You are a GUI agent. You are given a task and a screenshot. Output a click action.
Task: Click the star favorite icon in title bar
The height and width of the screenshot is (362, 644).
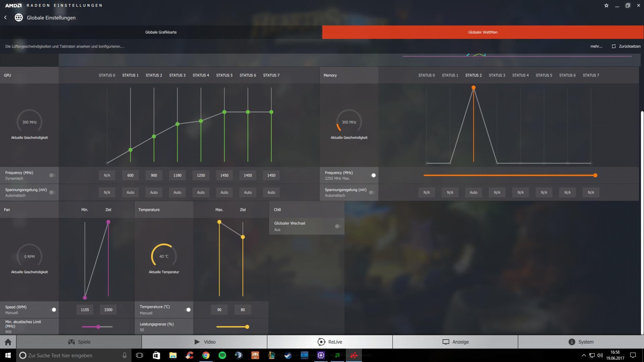coord(606,5)
